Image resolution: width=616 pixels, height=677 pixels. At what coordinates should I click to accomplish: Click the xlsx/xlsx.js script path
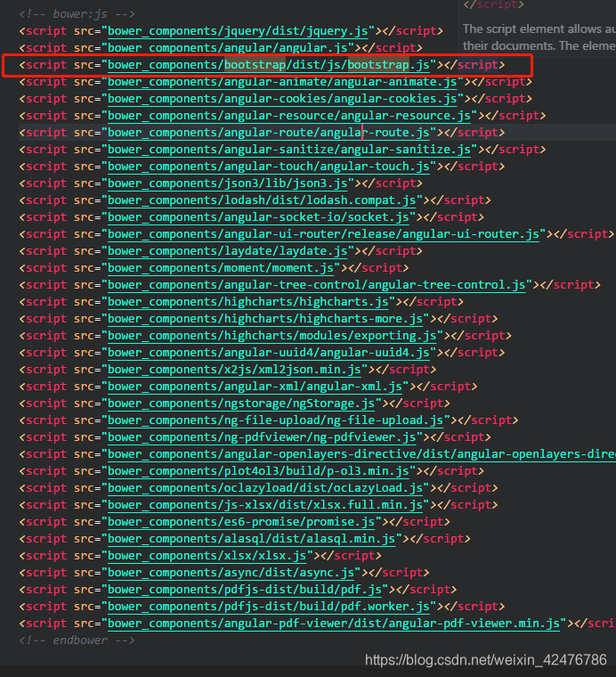(207, 556)
